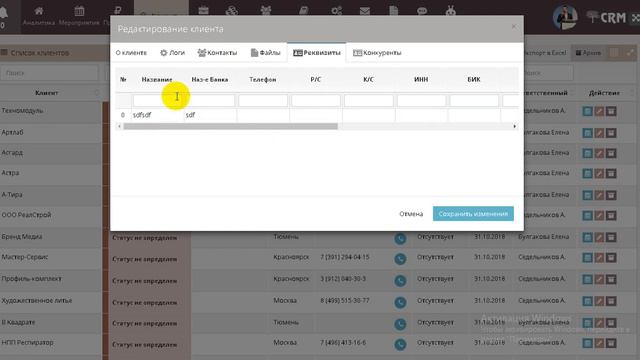Open Аналитика home icon in top navigation
Viewport: 640px width, 360px height.
(x=39, y=11)
